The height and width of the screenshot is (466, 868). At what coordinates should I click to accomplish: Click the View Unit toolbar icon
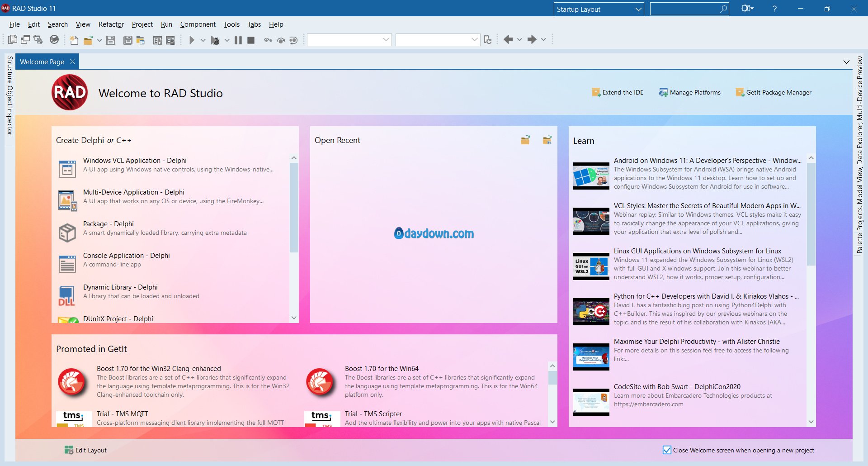click(x=13, y=40)
